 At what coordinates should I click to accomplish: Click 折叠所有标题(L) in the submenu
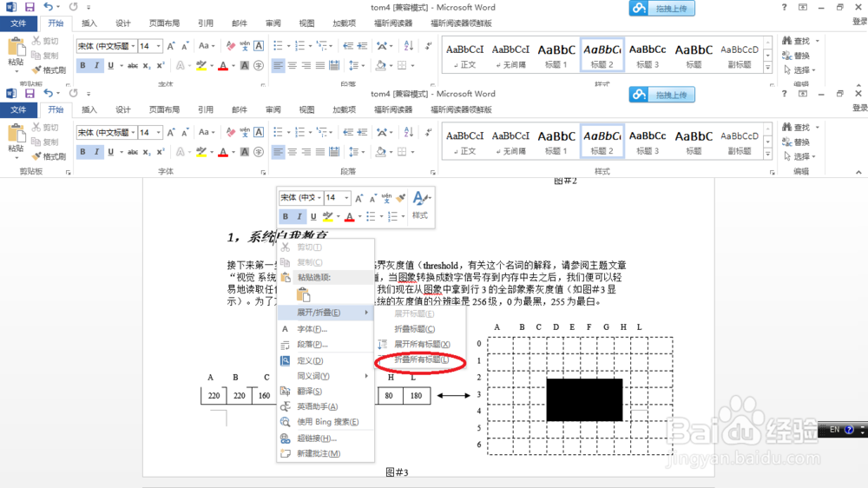click(421, 360)
